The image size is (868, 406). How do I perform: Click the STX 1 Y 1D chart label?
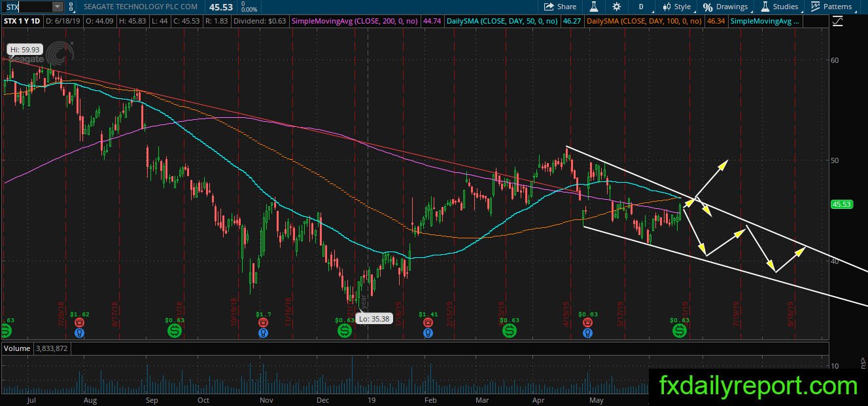coord(22,22)
